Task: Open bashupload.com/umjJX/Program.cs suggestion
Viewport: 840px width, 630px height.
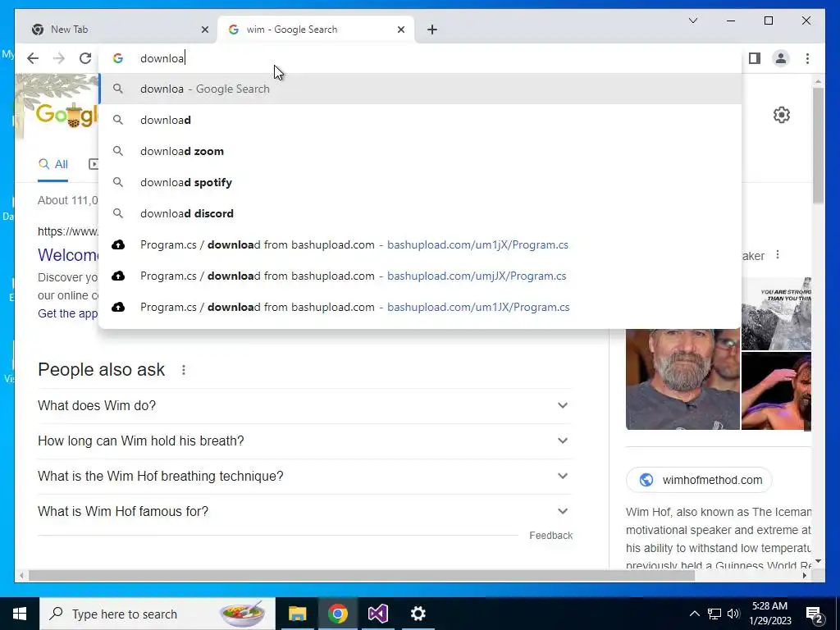Action: coord(421,276)
